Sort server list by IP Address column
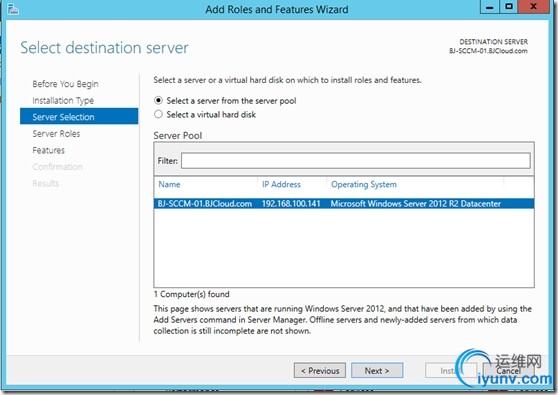The width and height of the screenshot is (558, 395). pos(281,184)
